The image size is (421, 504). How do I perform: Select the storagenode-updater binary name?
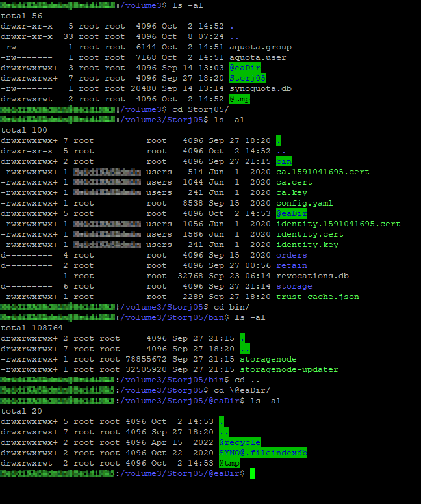pos(288,369)
